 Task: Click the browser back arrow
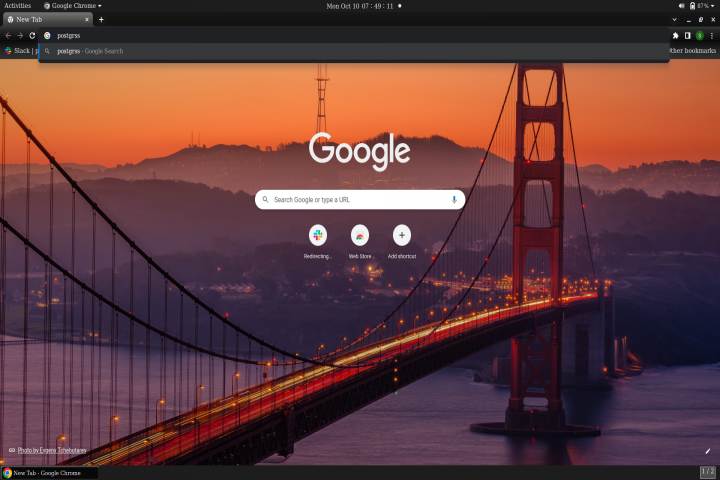(8, 35)
